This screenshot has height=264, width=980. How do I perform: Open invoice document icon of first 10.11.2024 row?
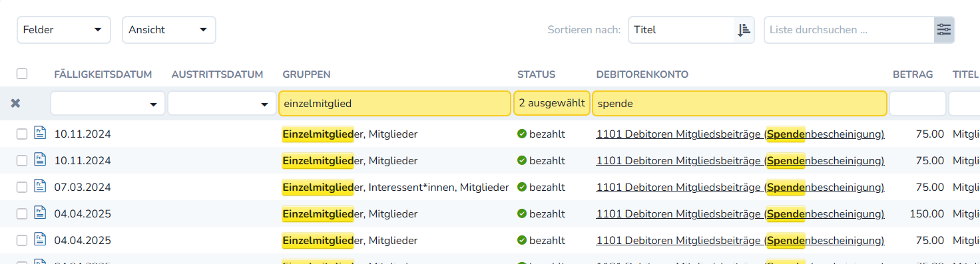click(39, 132)
